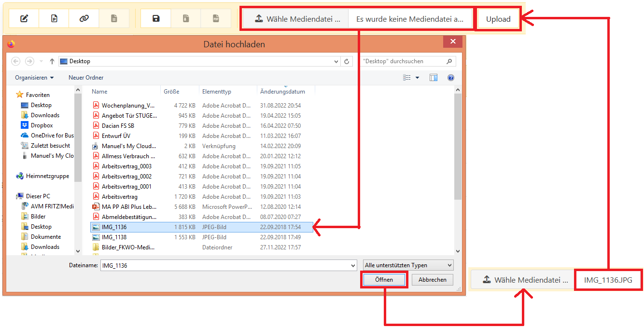Click the PDF export icon
The width and height of the screenshot is (644, 328).
click(216, 19)
